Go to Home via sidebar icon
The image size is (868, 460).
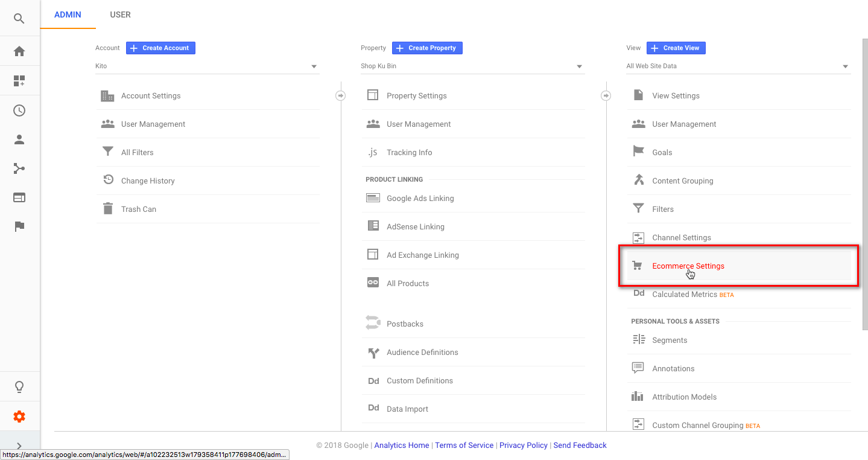pos(19,51)
